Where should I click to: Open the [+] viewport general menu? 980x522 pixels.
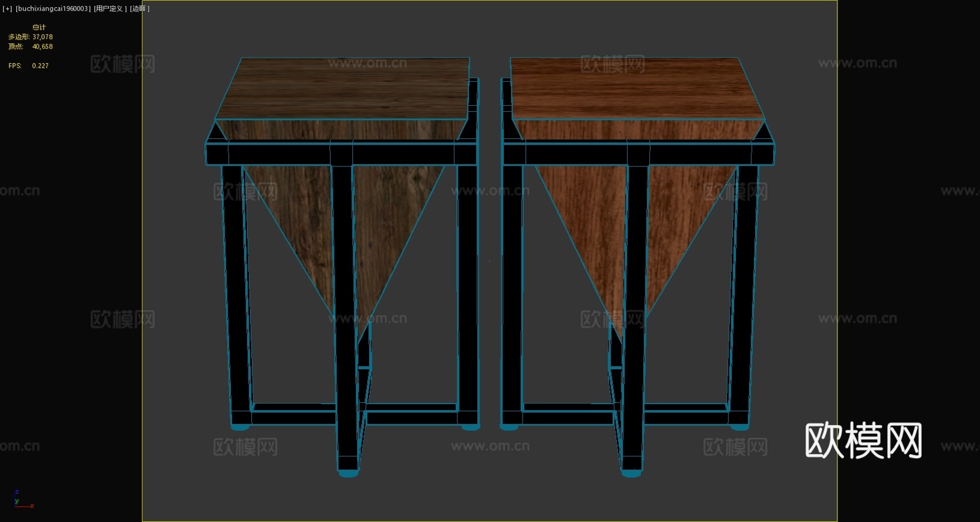click(7, 8)
